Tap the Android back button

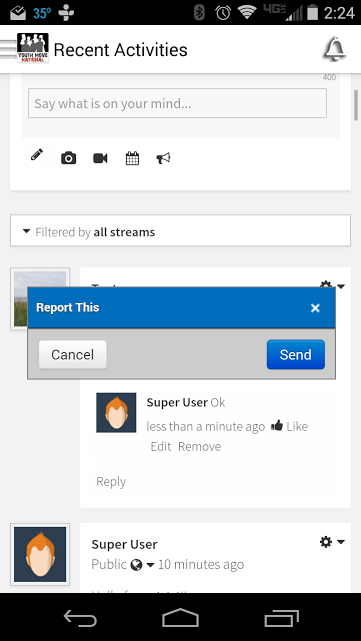pyautogui.click(x=80, y=618)
